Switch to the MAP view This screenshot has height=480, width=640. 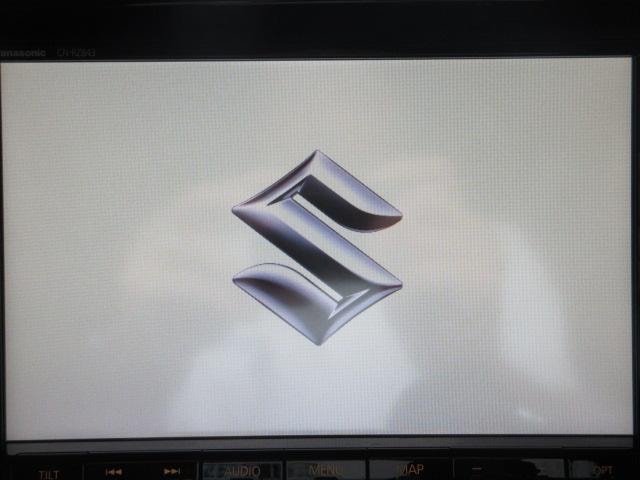click(410, 469)
